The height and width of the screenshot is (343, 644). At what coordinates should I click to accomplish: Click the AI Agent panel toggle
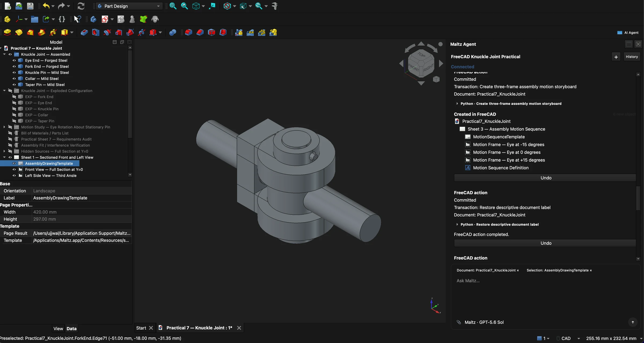628,32
